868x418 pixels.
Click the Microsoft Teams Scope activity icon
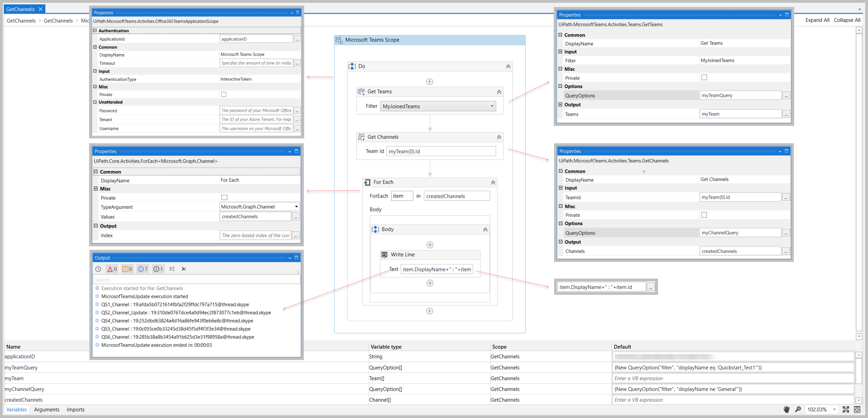pyautogui.click(x=339, y=40)
